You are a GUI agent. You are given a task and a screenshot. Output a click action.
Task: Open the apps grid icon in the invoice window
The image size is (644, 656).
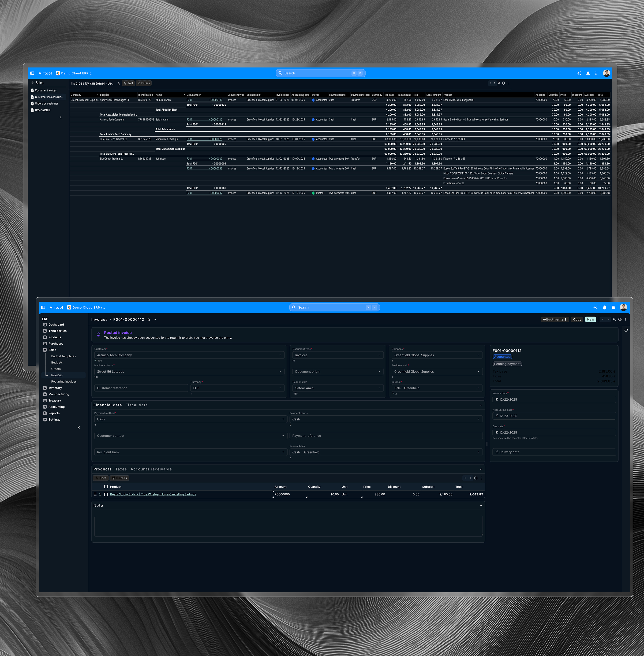[613, 307]
